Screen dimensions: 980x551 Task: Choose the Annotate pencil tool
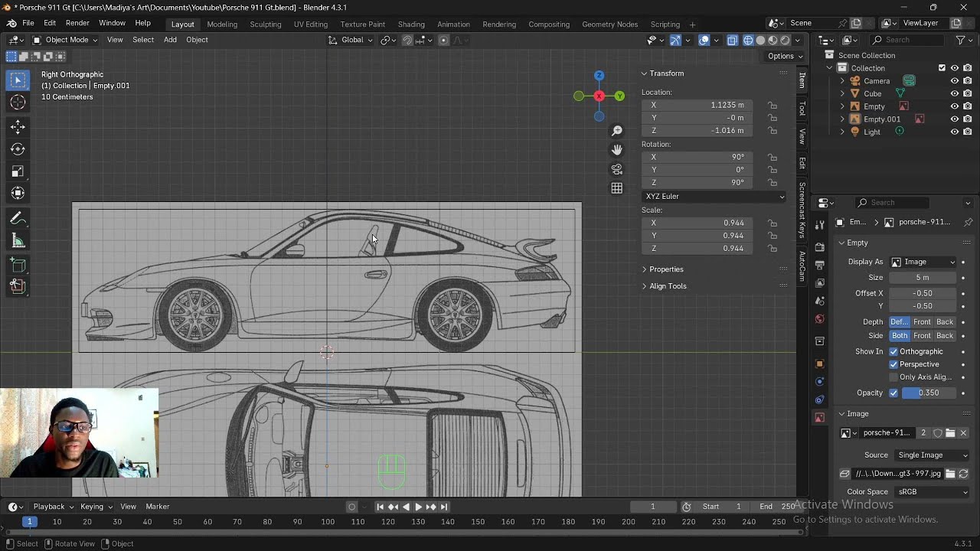(x=18, y=219)
